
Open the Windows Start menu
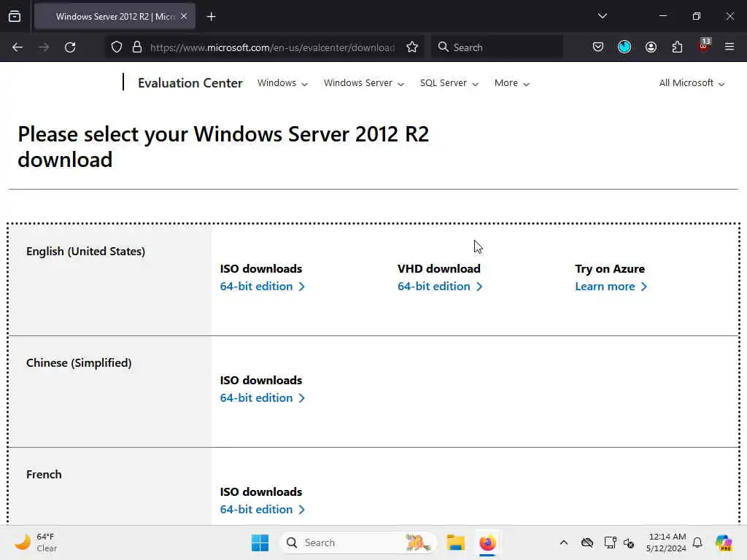260,542
